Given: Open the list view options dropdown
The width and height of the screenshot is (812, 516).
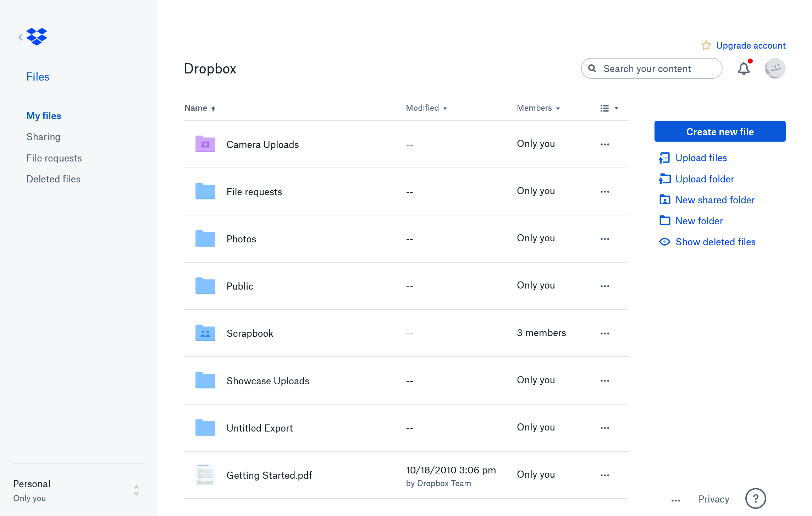Looking at the screenshot, I should point(609,108).
